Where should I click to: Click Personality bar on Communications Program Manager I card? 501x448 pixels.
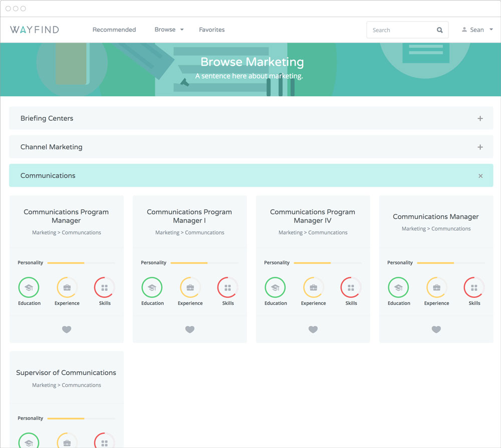coord(204,263)
